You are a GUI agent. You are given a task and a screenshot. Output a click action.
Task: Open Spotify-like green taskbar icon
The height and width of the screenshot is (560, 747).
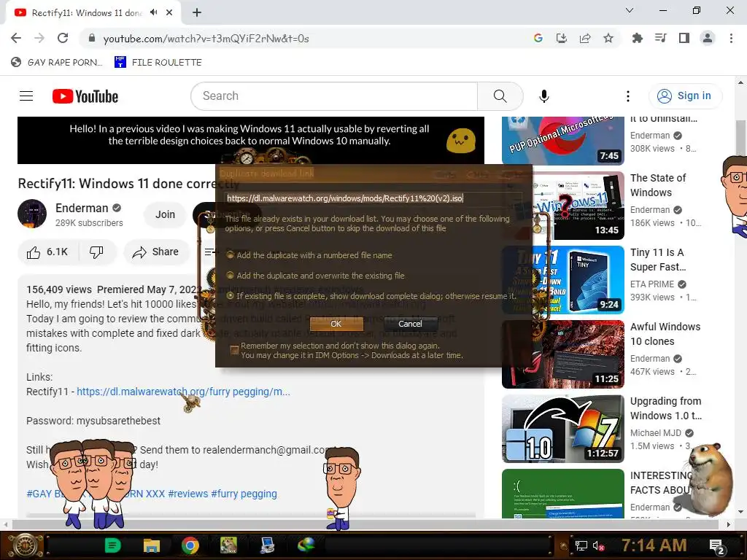tap(112, 545)
